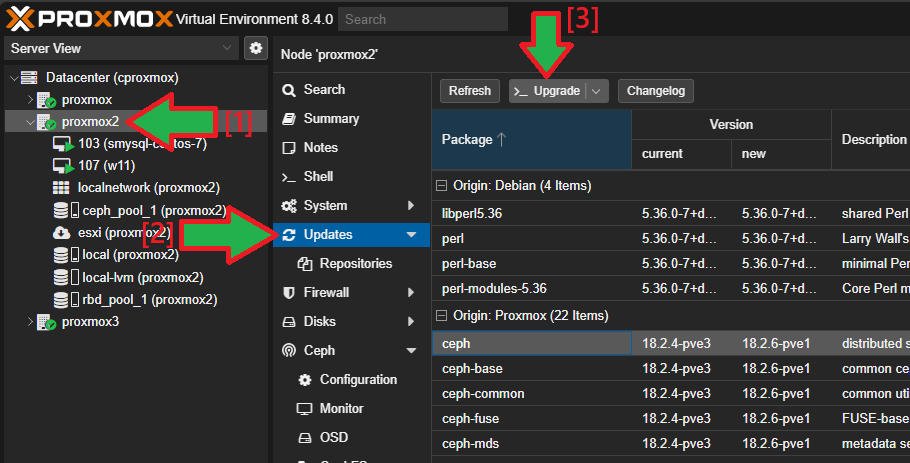Click the Monitor screen icon under Ceph
This screenshot has height=463, width=910.
click(305, 409)
